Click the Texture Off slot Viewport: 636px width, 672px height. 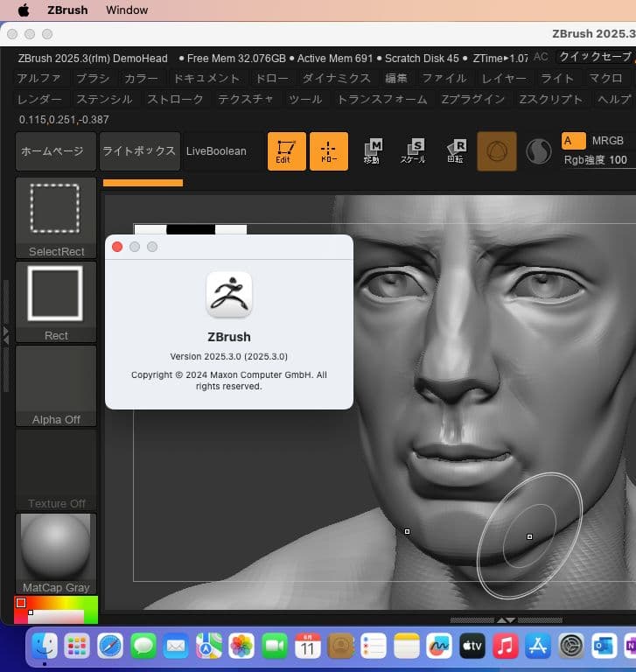pyautogui.click(x=56, y=469)
